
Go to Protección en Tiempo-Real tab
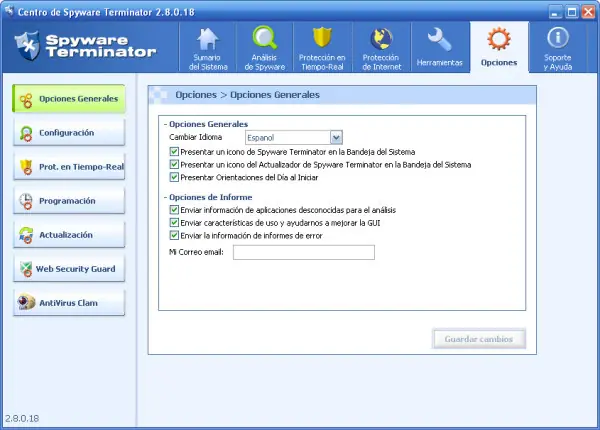322,48
